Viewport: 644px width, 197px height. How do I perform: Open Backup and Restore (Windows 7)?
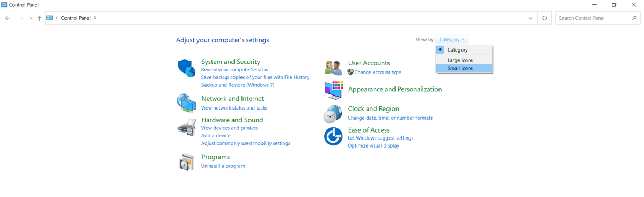[238, 85]
